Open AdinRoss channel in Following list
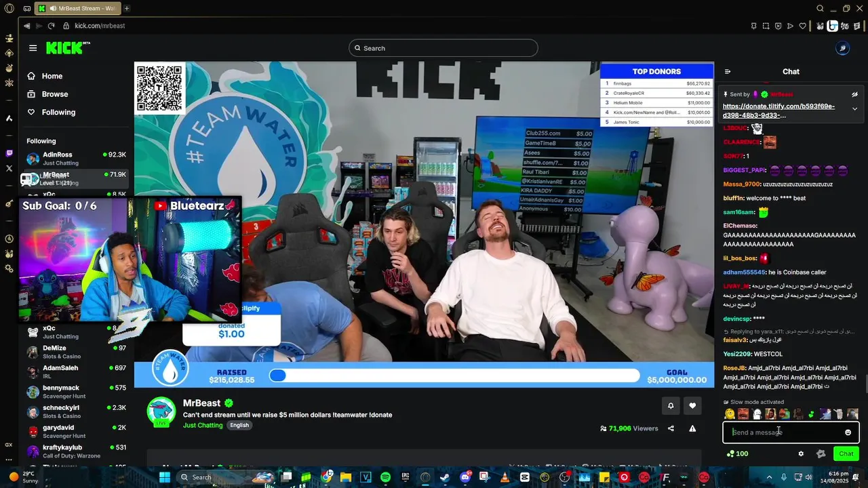The image size is (868, 488). [x=76, y=159]
